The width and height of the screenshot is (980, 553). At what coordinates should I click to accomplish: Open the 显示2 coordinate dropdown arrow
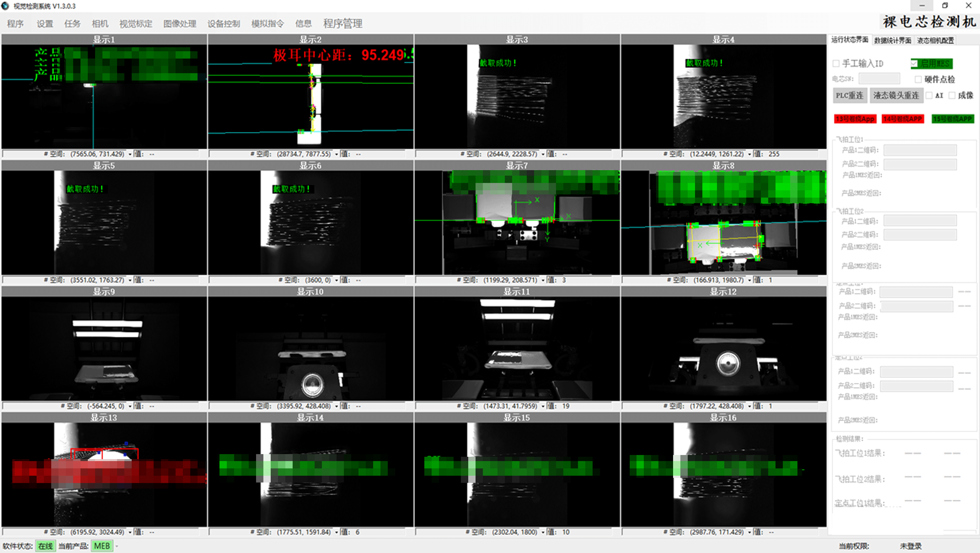click(337, 154)
